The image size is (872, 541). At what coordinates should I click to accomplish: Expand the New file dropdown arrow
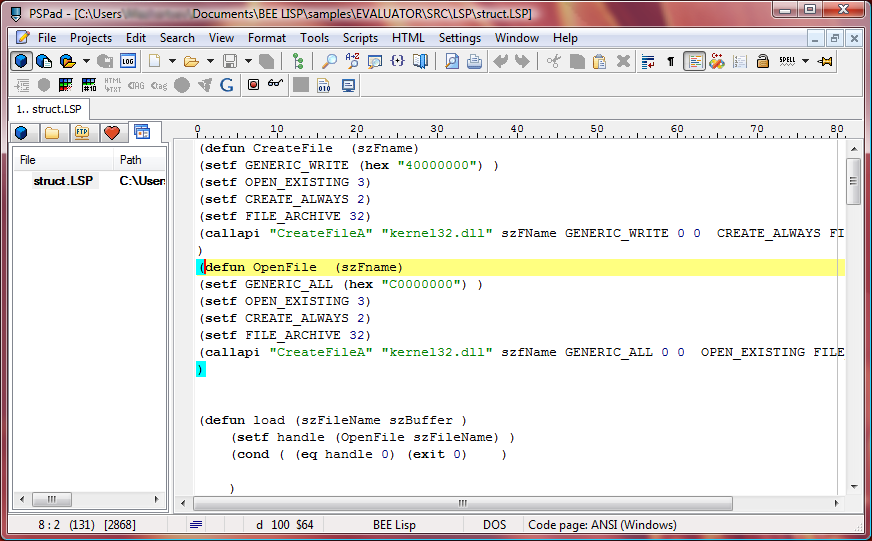pos(172,61)
